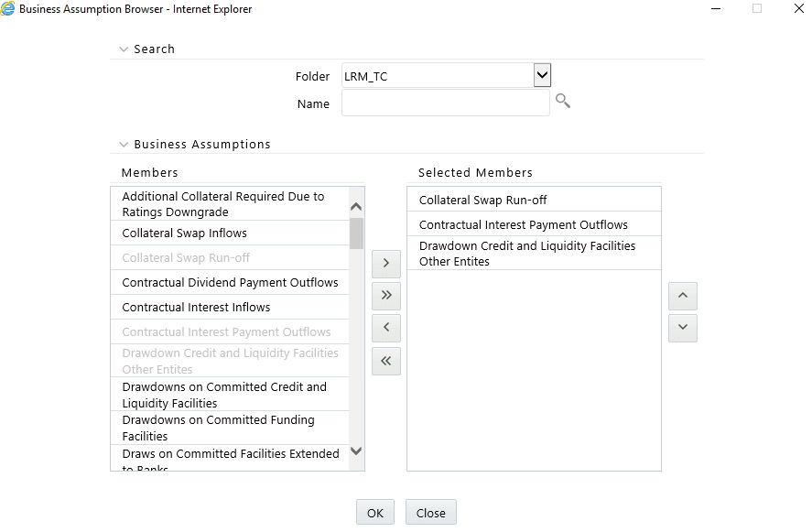Image resolution: width=812 pixels, height=532 pixels.
Task: Remove all selected members with the << icon
Action: 385,361
